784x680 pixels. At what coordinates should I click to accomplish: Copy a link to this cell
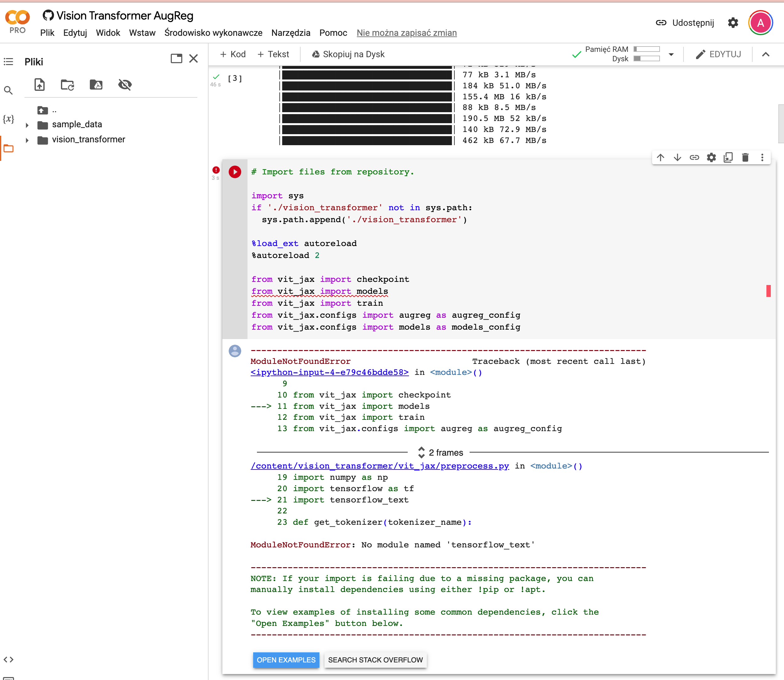pos(694,157)
